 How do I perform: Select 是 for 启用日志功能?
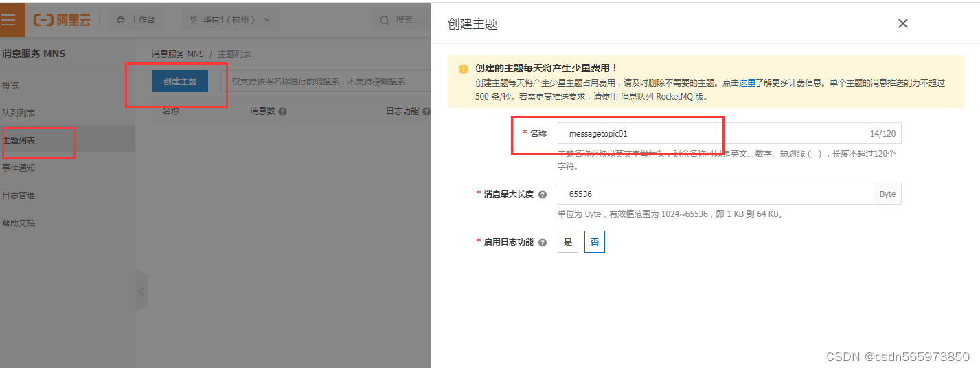pyautogui.click(x=568, y=242)
